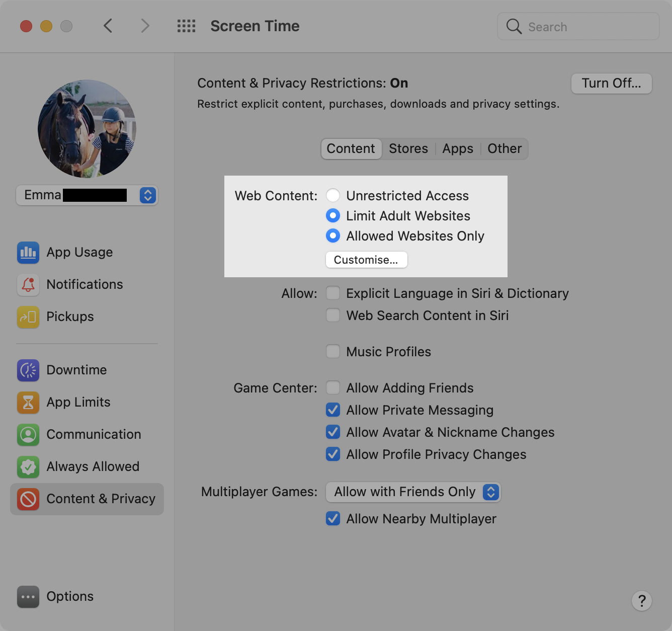Open Pickups label in sidebar
The image size is (672, 631).
(x=70, y=317)
